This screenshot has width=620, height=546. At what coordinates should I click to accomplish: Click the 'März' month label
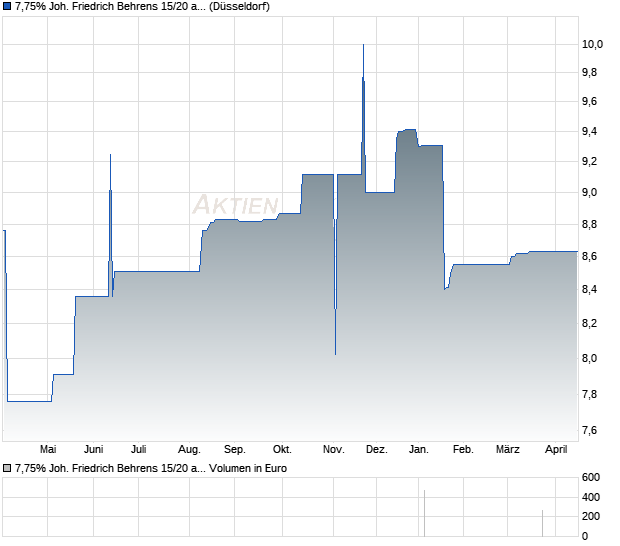[x=508, y=450]
